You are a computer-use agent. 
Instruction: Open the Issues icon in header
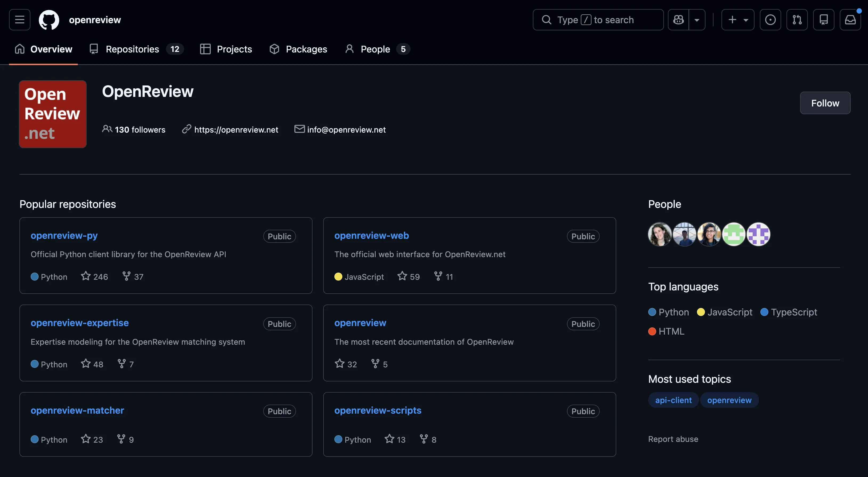click(x=770, y=20)
